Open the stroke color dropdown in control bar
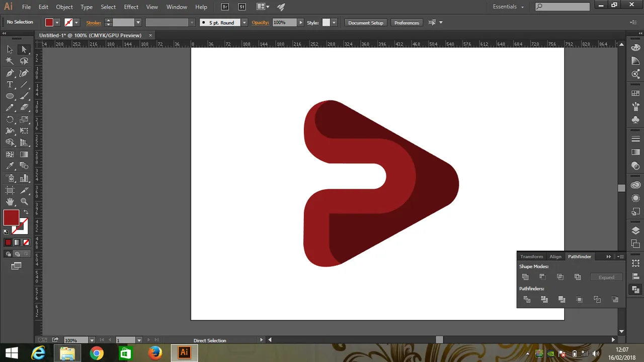Viewport: 644px width, 362px height. [76, 23]
